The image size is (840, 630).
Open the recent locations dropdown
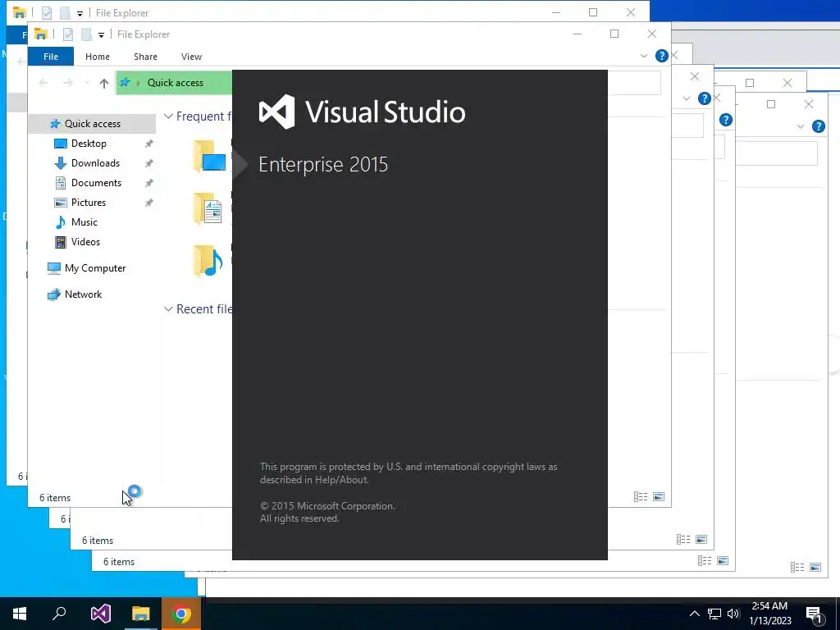tap(87, 83)
